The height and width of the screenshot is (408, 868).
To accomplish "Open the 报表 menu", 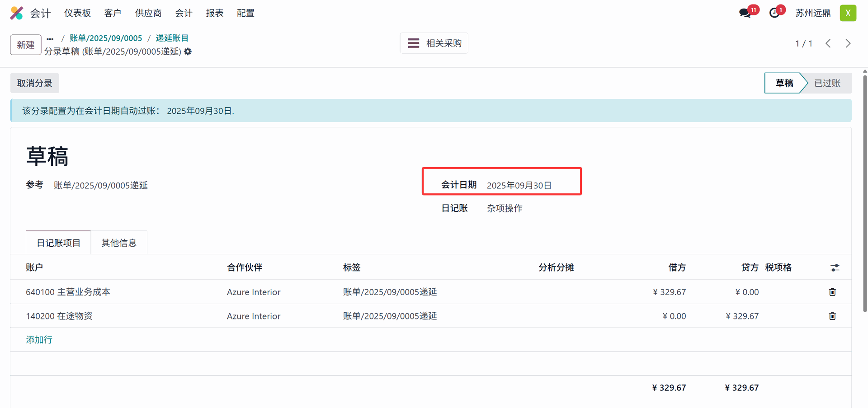I will [x=215, y=13].
